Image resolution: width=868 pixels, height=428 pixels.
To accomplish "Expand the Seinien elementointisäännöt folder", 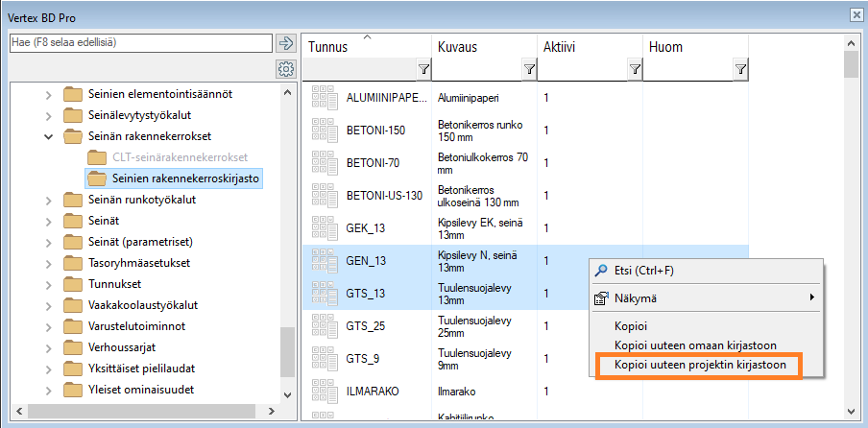I will (x=49, y=94).
